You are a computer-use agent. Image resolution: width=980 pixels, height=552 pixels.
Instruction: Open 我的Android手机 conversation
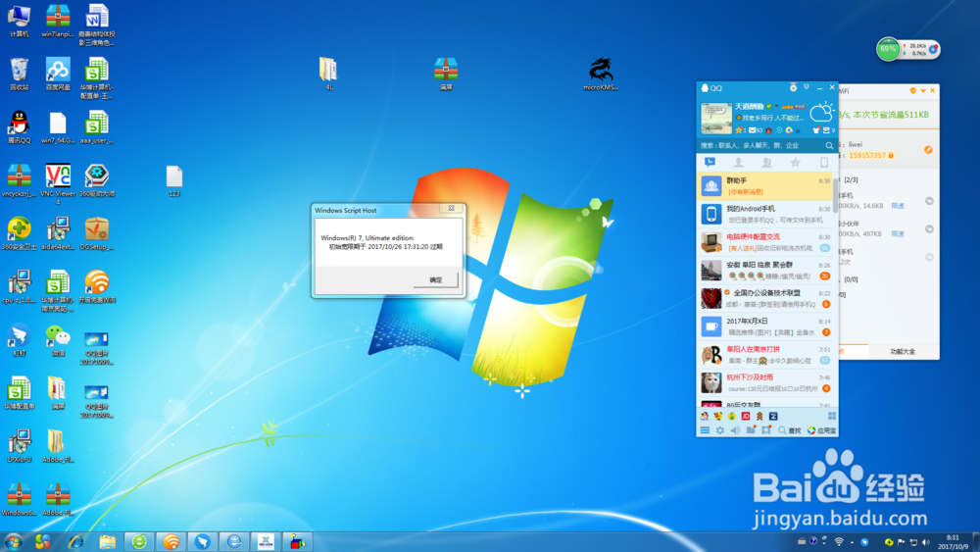(765, 215)
